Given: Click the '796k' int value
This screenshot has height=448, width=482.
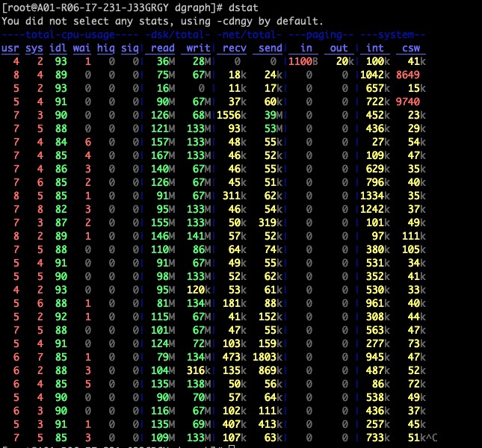Looking at the screenshot, I should pos(378,182).
